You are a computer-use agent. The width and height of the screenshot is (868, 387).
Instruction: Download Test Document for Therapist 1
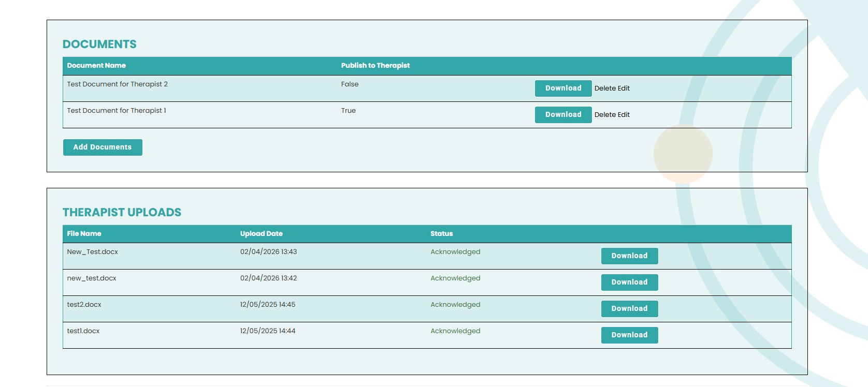(563, 115)
